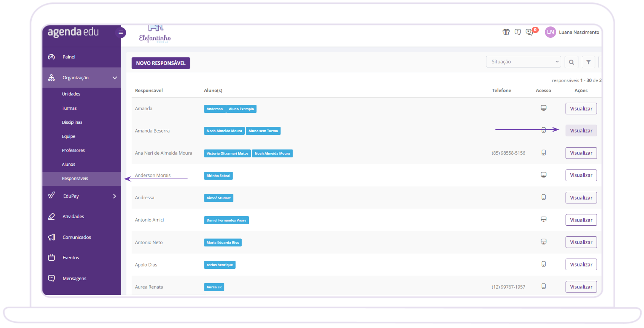Open the chat notifications icon with badge
Viewport: 644px width, 328px height.
pos(530,32)
